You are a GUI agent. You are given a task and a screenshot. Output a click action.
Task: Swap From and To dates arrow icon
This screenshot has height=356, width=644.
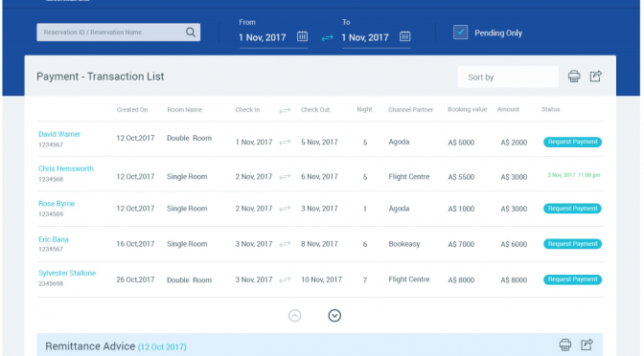coord(327,37)
